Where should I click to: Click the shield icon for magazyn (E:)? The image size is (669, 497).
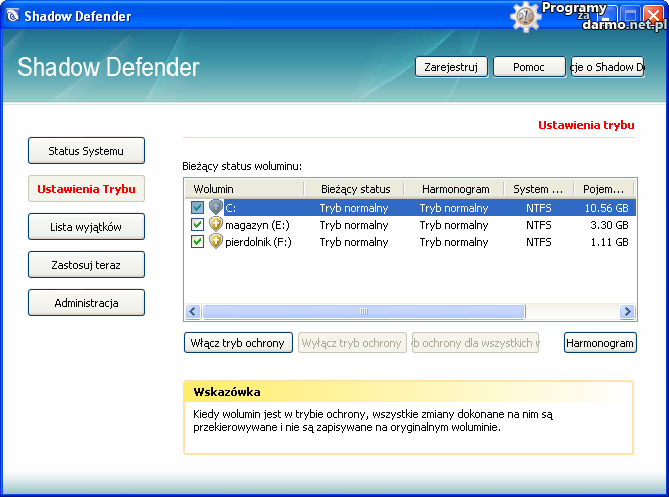[x=215, y=225]
